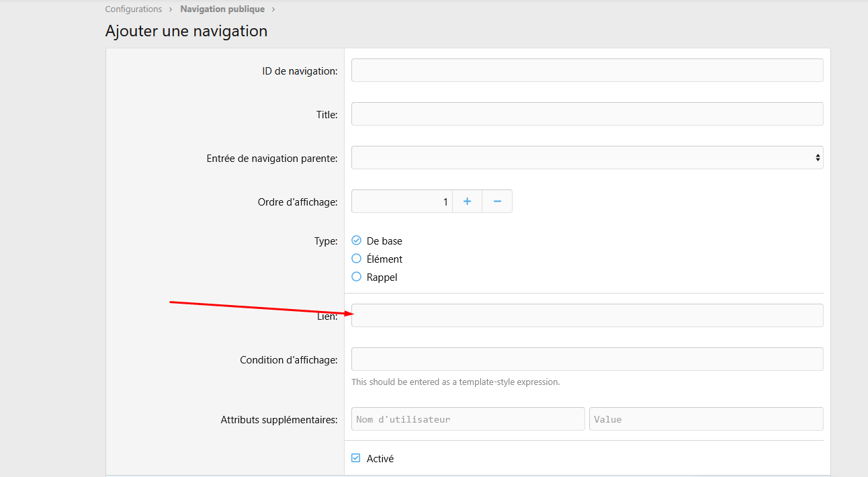Screen dimensions: 868x477
Task: Click the 'Condition d'affichage:' label text
Action: 288,360
